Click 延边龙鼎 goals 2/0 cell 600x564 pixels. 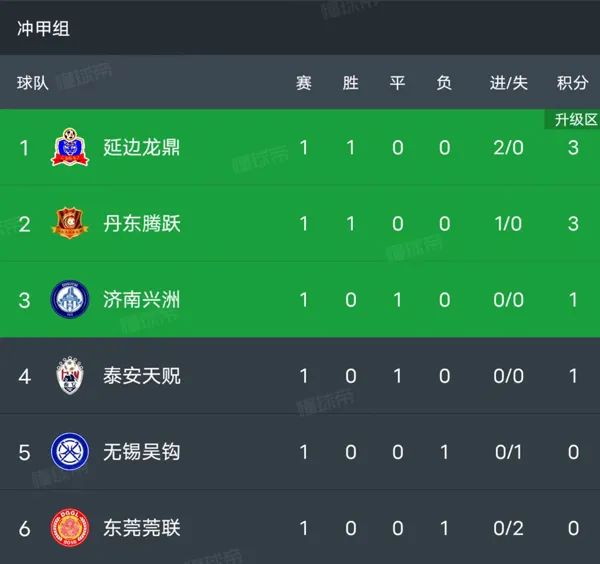(509, 148)
